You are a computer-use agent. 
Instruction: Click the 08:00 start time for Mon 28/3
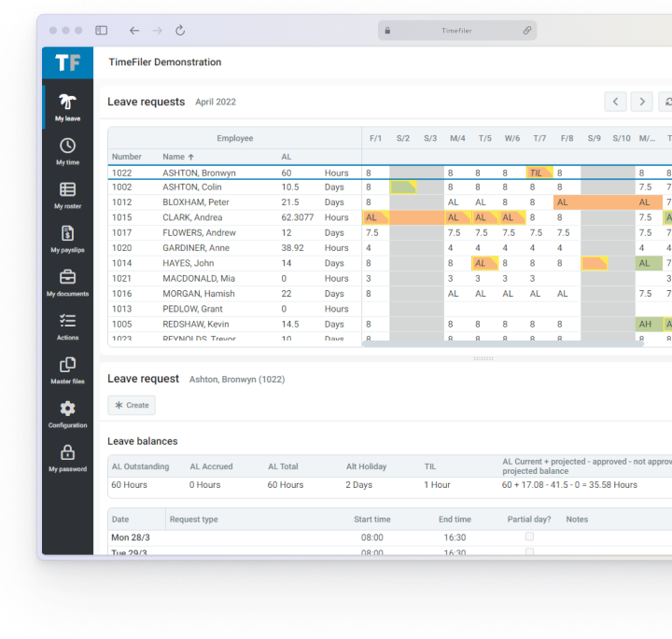(372, 537)
